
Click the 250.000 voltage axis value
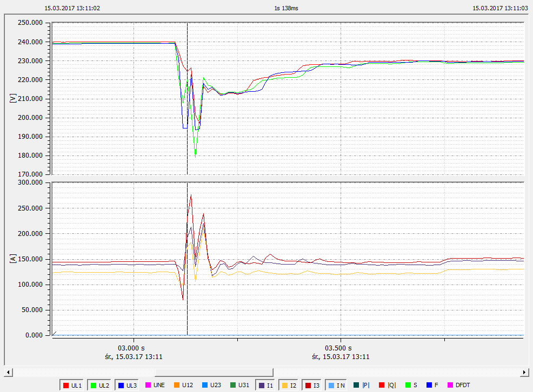30,23
